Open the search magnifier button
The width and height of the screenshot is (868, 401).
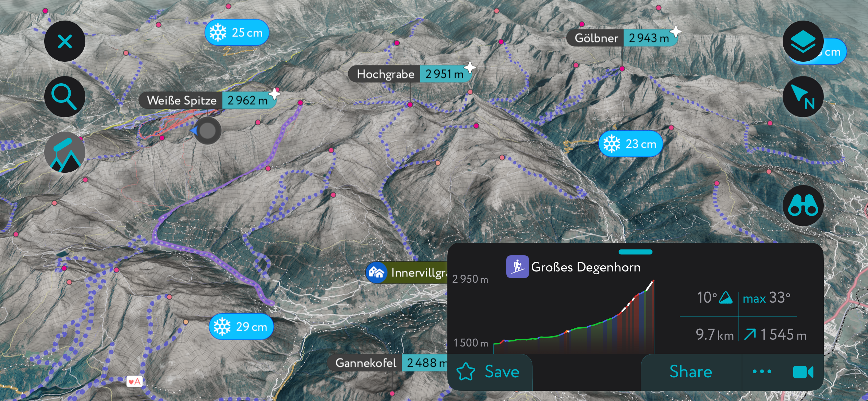click(65, 97)
